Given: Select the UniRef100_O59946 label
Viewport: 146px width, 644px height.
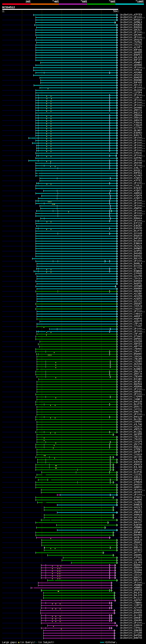Looking at the screenshot, I should [131, 572].
